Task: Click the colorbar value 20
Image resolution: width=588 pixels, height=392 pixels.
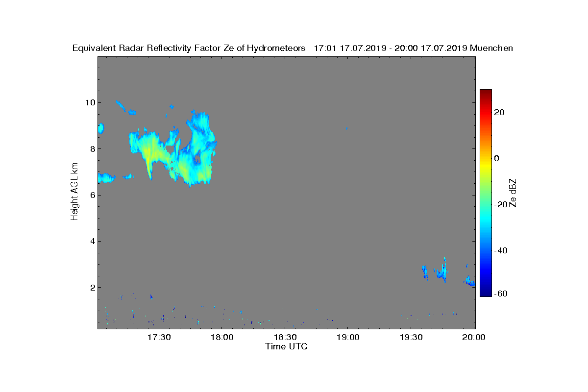Action: (499, 112)
